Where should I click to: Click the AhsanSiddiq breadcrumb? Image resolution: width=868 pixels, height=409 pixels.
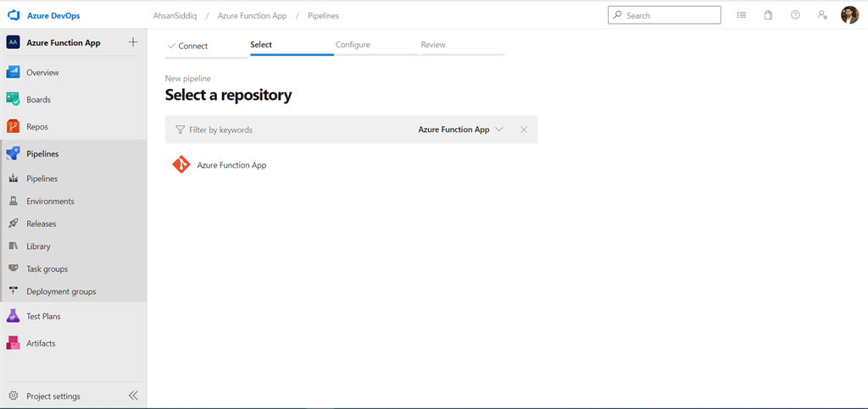click(175, 15)
